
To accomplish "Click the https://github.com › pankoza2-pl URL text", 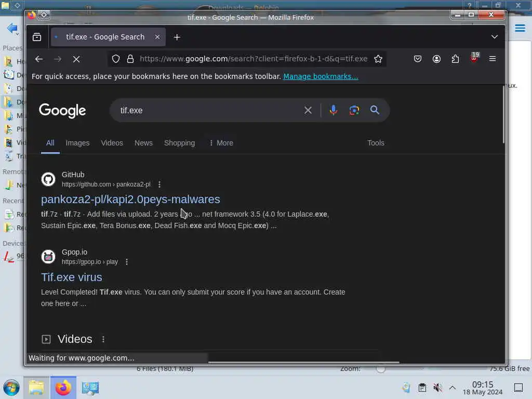I will [x=106, y=184].
